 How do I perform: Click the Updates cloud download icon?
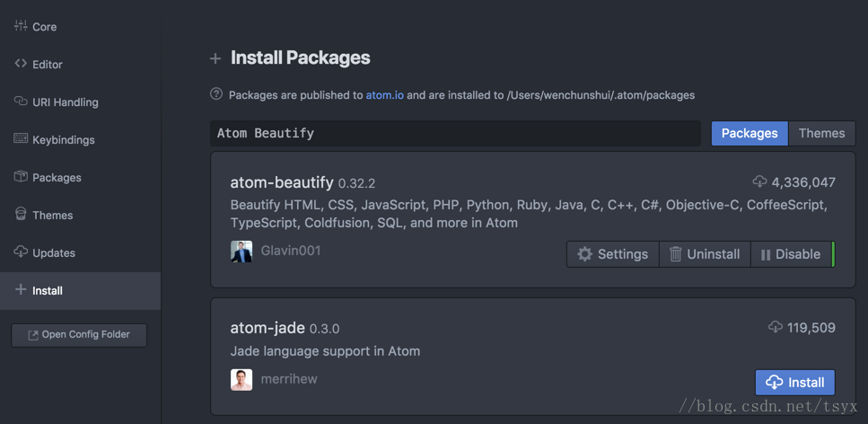point(21,252)
